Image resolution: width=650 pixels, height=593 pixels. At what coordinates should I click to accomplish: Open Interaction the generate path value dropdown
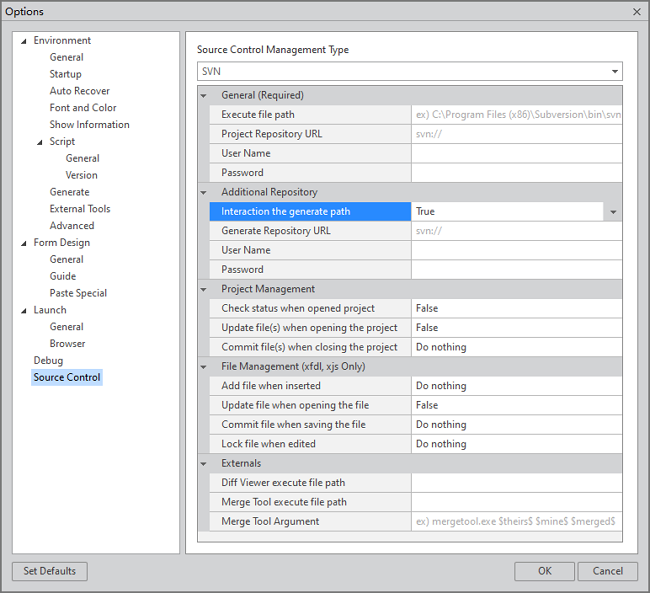pos(612,212)
